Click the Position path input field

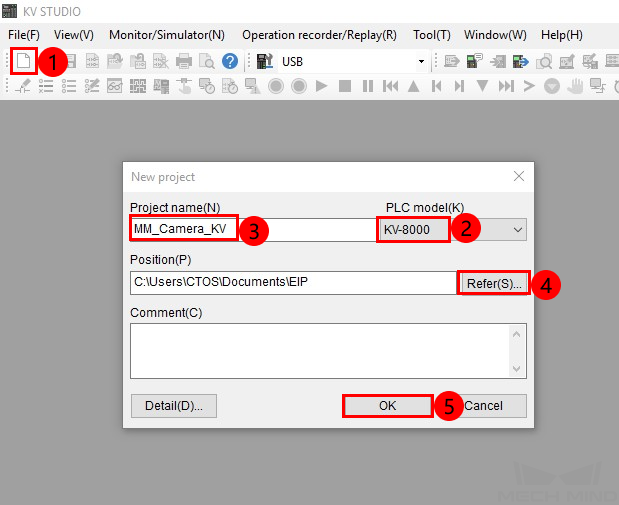coord(293,282)
